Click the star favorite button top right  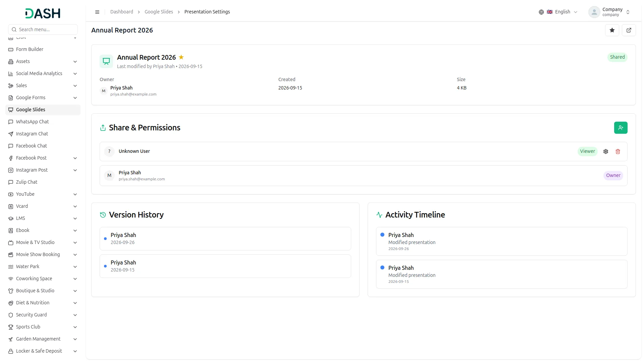pyautogui.click(x=612, y=30)
